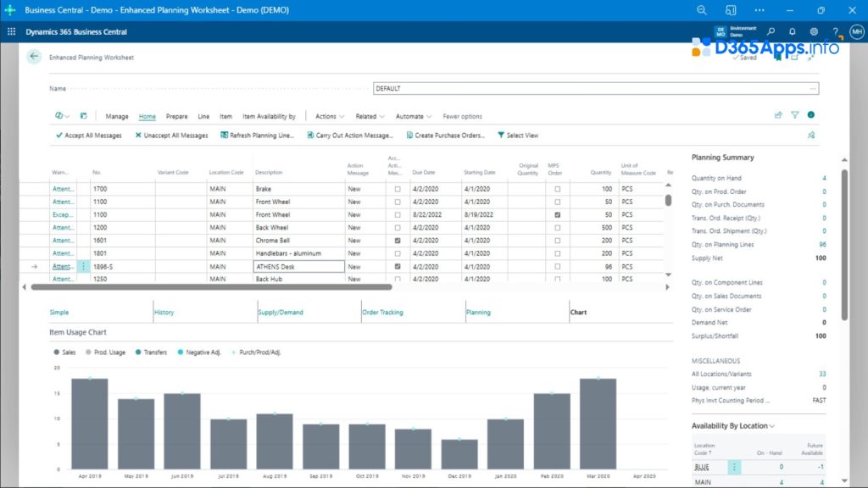Open Qty. on Planning Lines value 96
This screenshot has height=488, width=868.
[x=822, y=245]
